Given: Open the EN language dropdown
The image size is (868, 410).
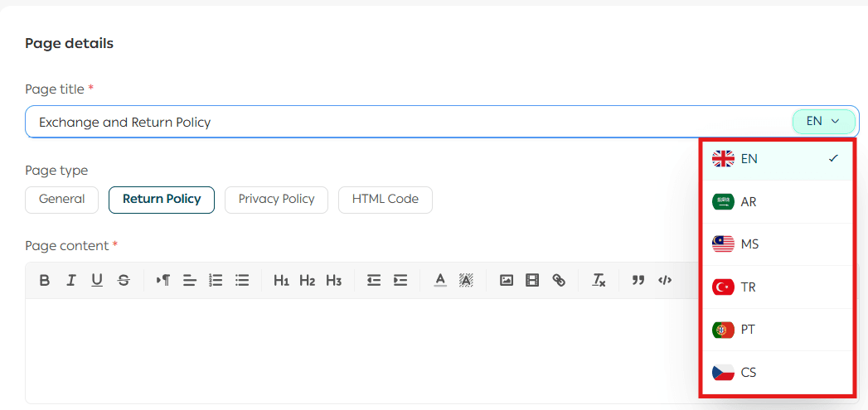Looking at the screenshot, I should (823, 122).
